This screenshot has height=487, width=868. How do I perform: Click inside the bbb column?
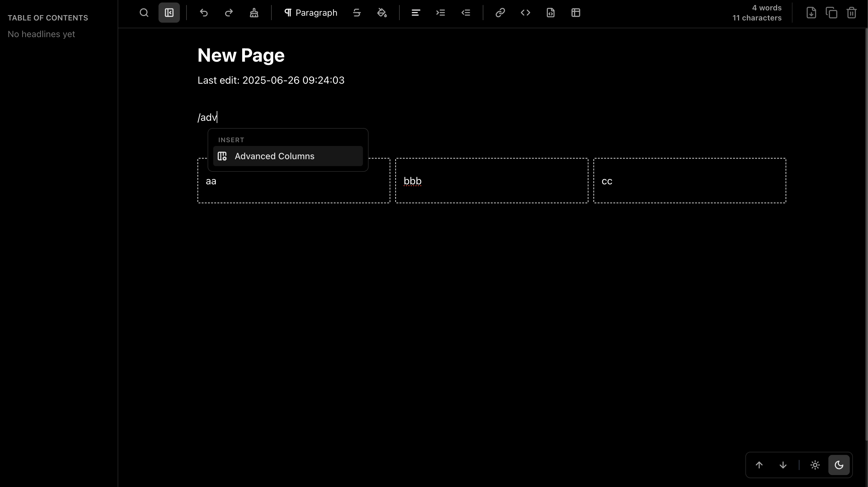click(x=491, y=181)
